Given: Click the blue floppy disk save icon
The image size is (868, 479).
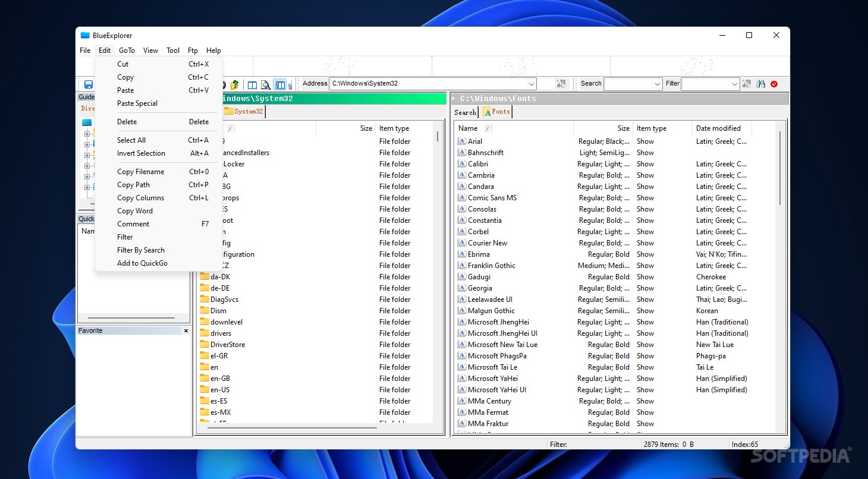Looking at the screenshot, I should click(89, 84).
